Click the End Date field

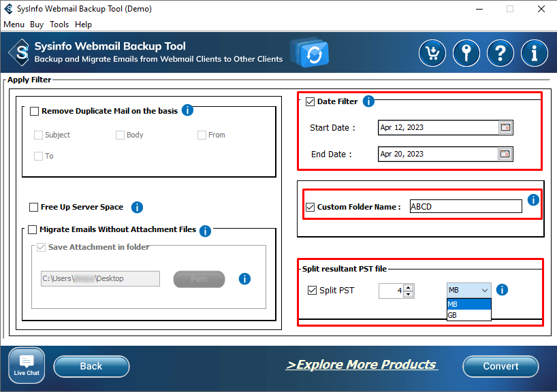point(439,154)
